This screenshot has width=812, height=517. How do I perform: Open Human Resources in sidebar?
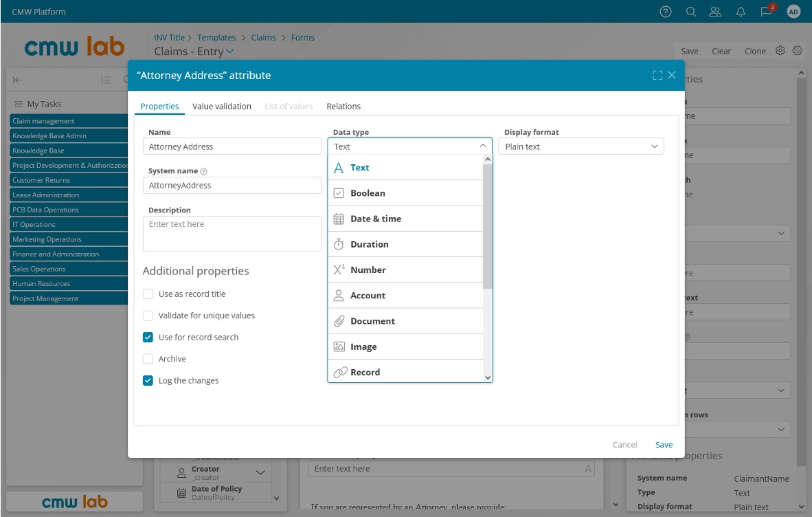[x=69, y=283]
